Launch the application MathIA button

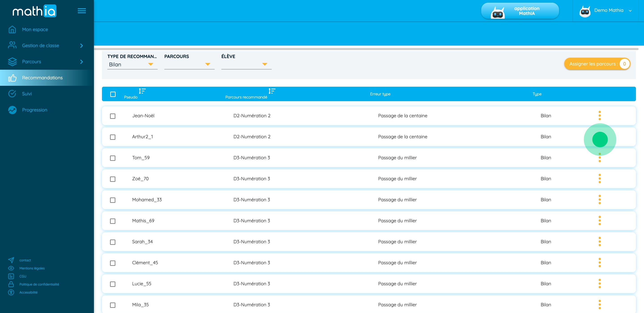coord(519,11)
